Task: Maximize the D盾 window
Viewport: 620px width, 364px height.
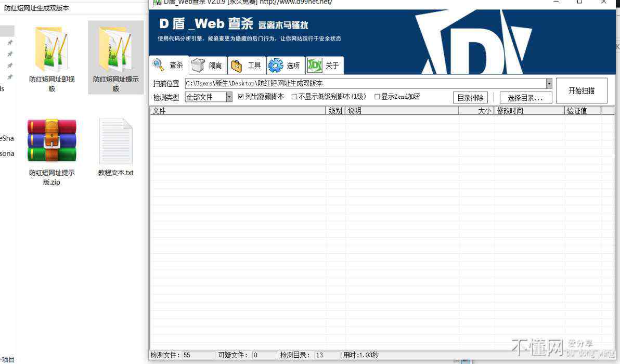Action: pos(579,2)
